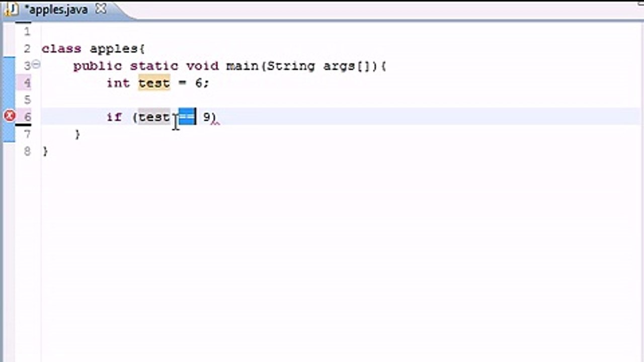Click the closing brace on line 7

pyautogui.click(x=77, y=134)
